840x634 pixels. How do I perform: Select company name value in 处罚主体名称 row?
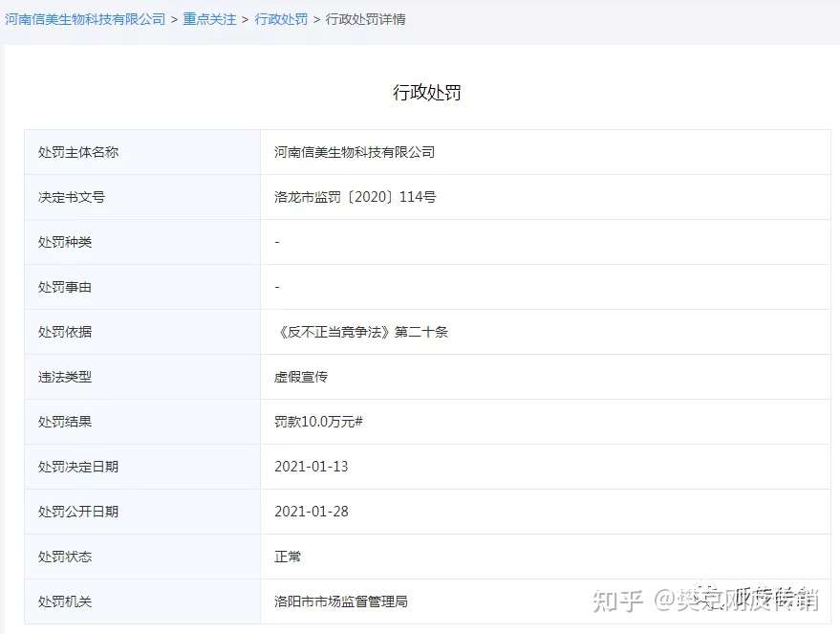355,152
